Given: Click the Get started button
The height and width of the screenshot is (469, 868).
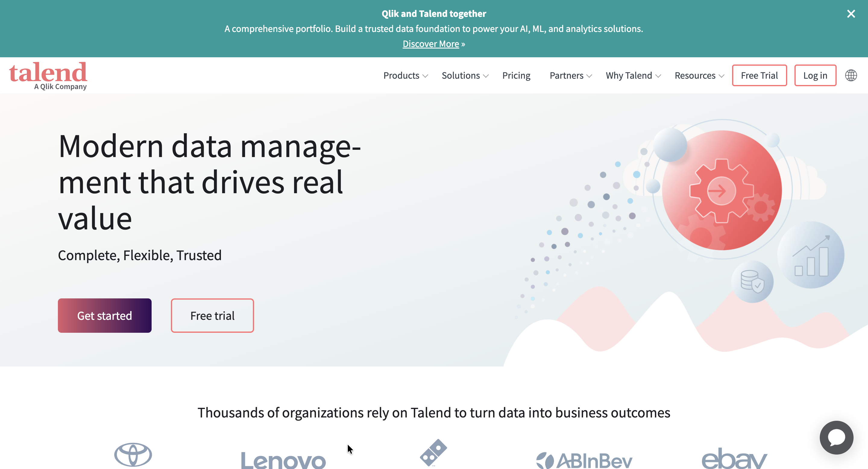Looking at the screenshot, I should 105,315.
